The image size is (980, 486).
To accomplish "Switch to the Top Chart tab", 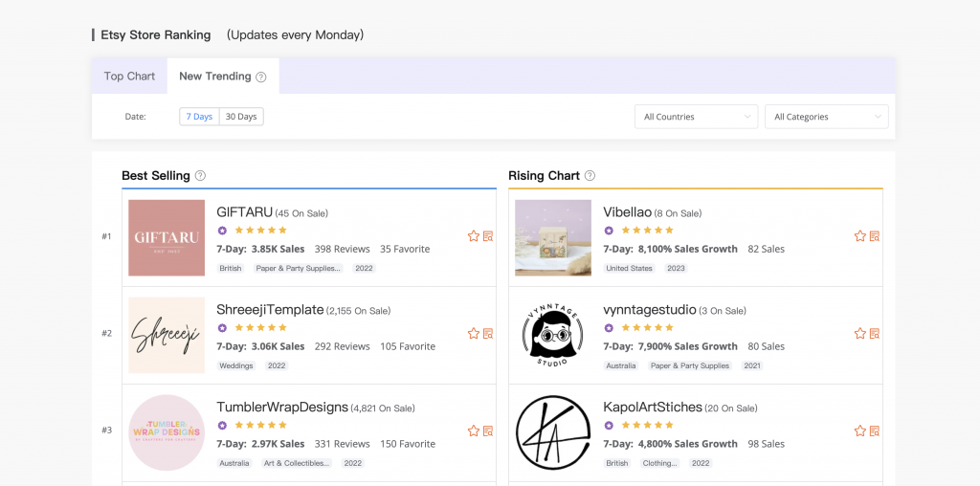I will click(129, 77).
